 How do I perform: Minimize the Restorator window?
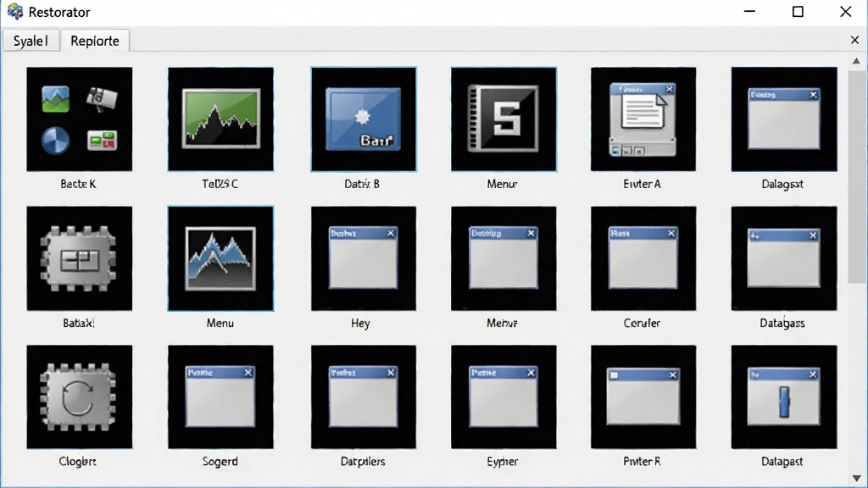[x=749, y=12]
